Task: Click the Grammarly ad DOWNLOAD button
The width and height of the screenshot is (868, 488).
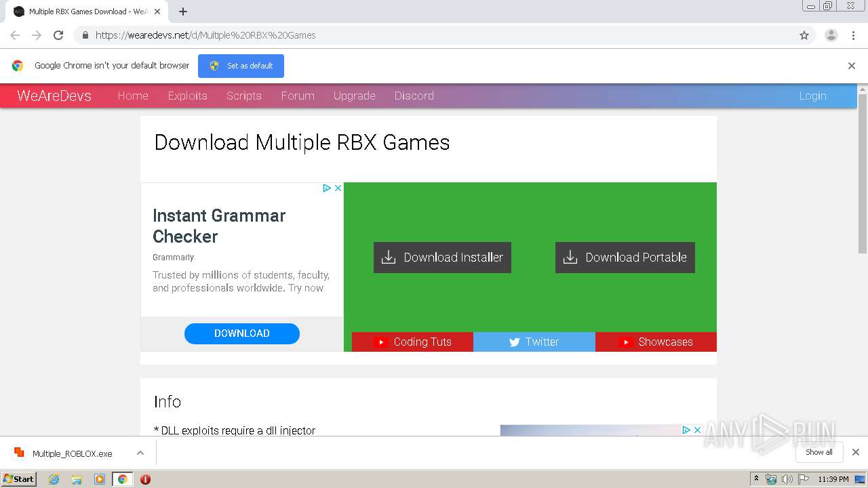Action: [x=242, y=333]
